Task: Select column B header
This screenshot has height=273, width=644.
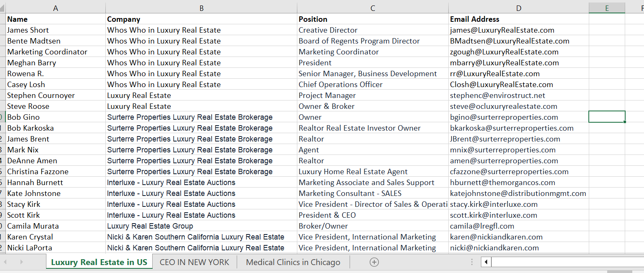Action: point(201,8)
